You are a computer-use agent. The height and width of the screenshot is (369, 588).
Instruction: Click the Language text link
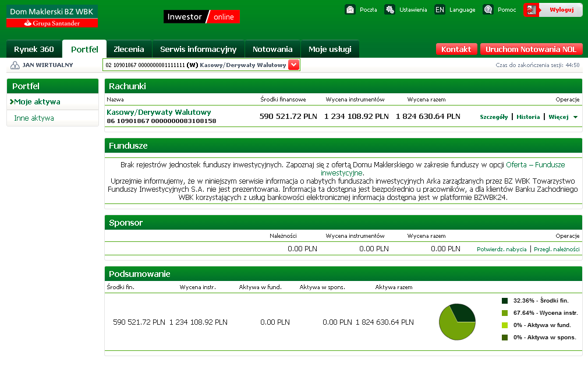462,10
